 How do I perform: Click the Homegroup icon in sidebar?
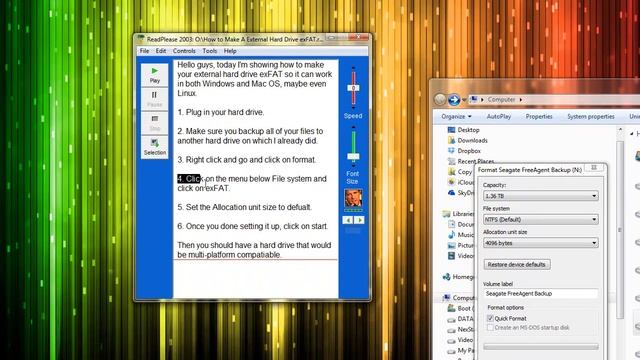pos(447,277)
